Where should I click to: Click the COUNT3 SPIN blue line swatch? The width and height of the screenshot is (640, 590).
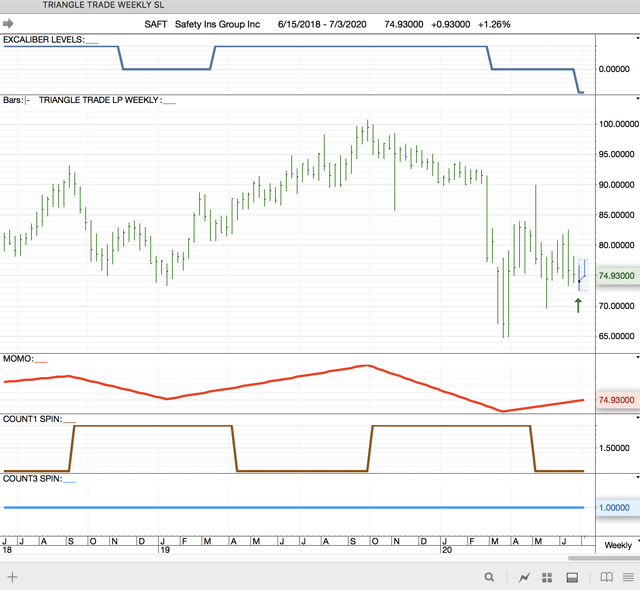pos(69,481)
